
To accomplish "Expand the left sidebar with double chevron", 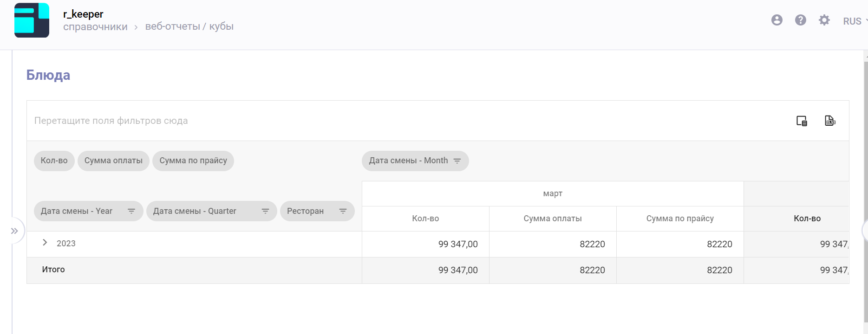I will (14, 231).
